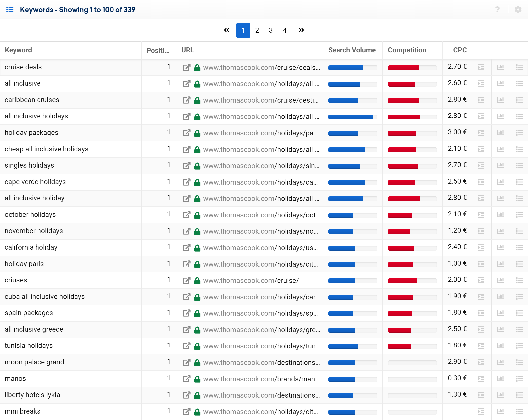
Task: Click search volume bar for all inclusive holidays
Action: (353, 117)
